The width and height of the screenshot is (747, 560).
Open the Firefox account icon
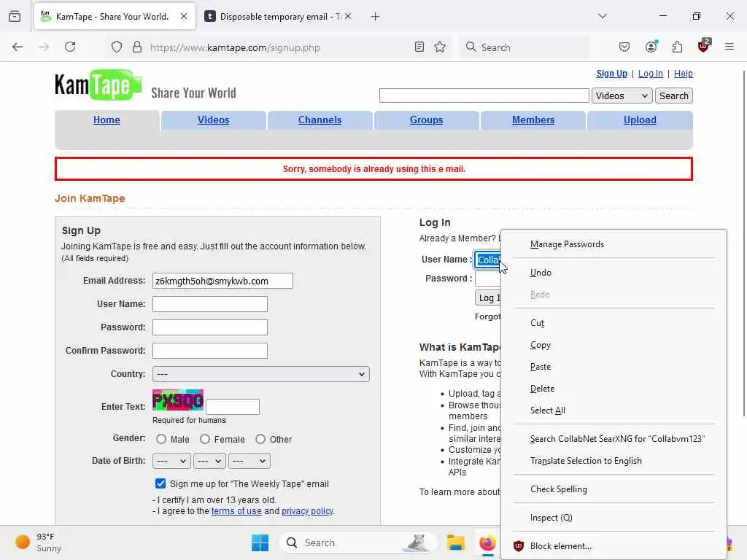coord(651,47)
